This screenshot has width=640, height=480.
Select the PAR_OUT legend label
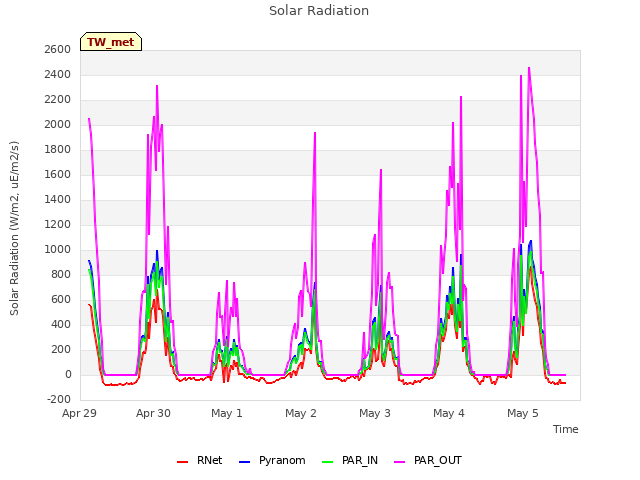pos(438,460)
